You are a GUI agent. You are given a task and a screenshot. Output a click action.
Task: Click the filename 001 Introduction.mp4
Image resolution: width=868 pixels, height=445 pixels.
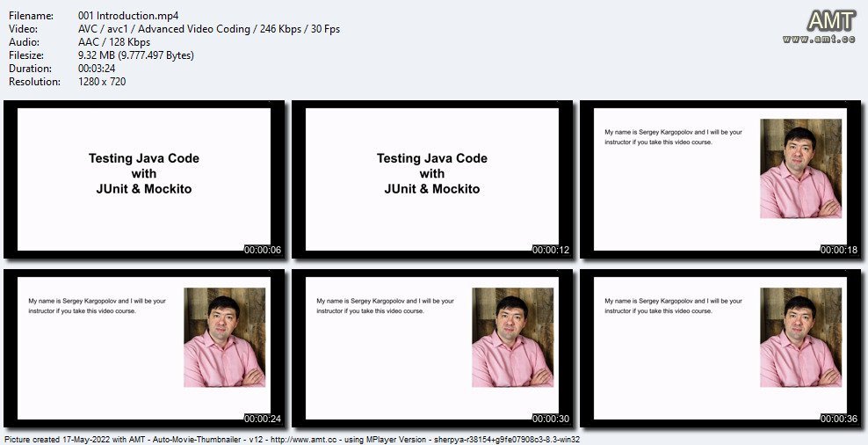[128, 16]
